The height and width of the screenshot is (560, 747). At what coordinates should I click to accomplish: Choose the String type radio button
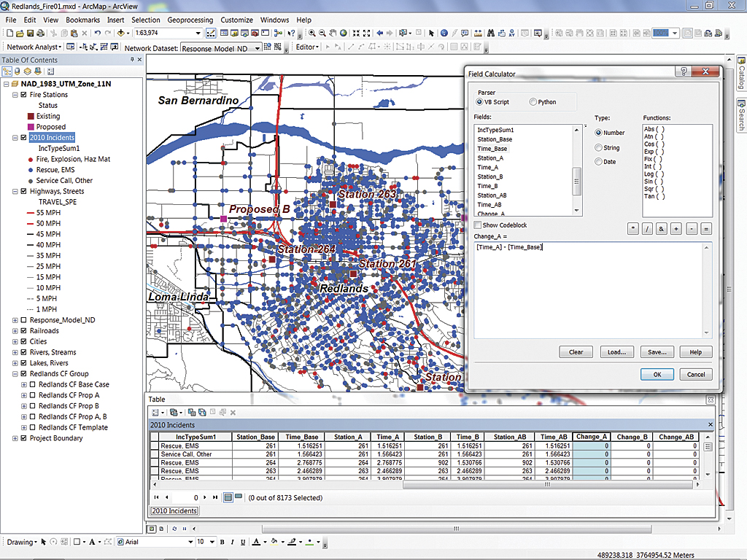pyautogui.click(x=599, y=148)
